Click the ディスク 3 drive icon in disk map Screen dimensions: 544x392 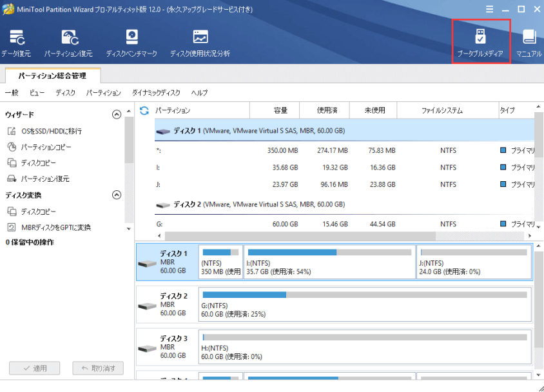pyautogui.click(x=147, y=348)
